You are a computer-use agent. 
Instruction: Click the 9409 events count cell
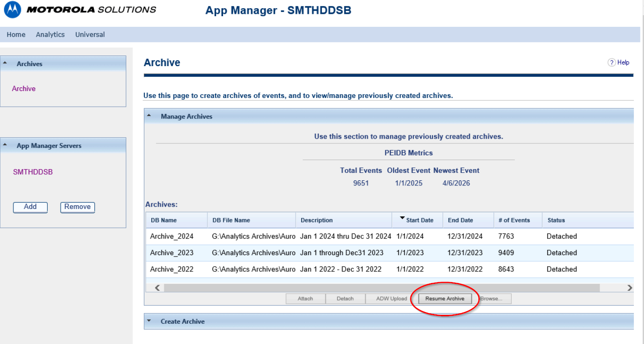coord(506,253)
